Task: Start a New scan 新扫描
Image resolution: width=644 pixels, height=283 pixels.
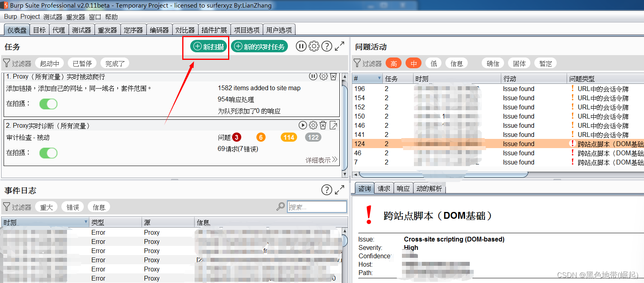Action: tap(209, 46)
